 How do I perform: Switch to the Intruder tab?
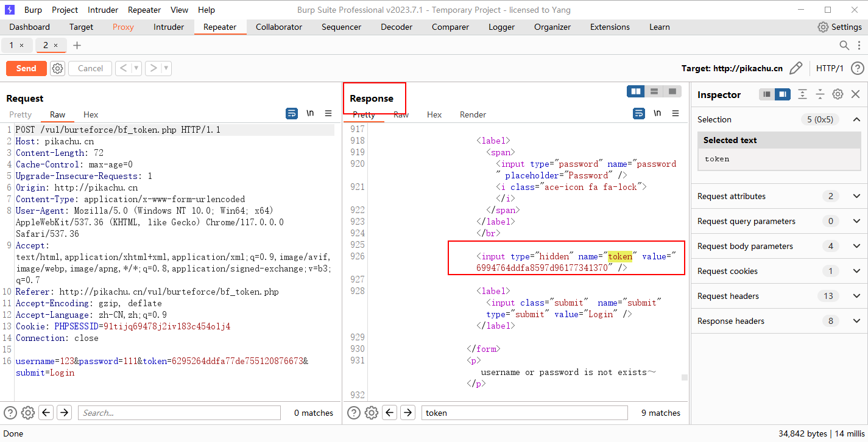169,27
